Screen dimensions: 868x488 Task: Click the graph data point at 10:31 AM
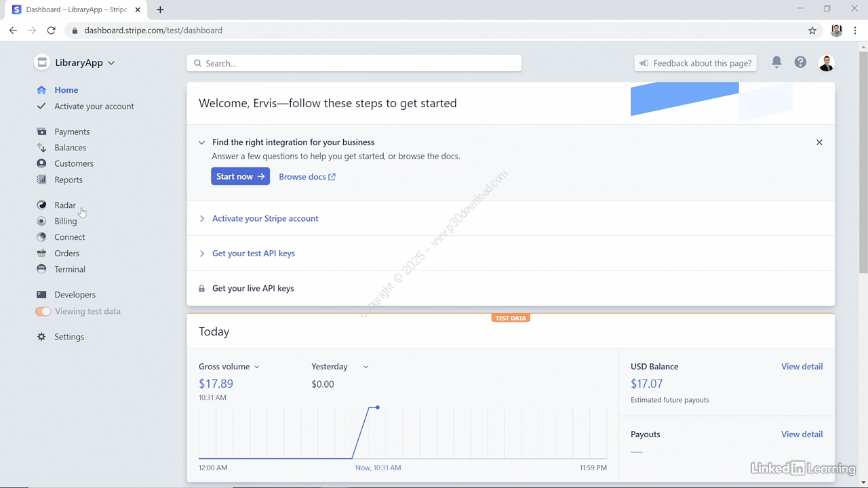[377, 407]
